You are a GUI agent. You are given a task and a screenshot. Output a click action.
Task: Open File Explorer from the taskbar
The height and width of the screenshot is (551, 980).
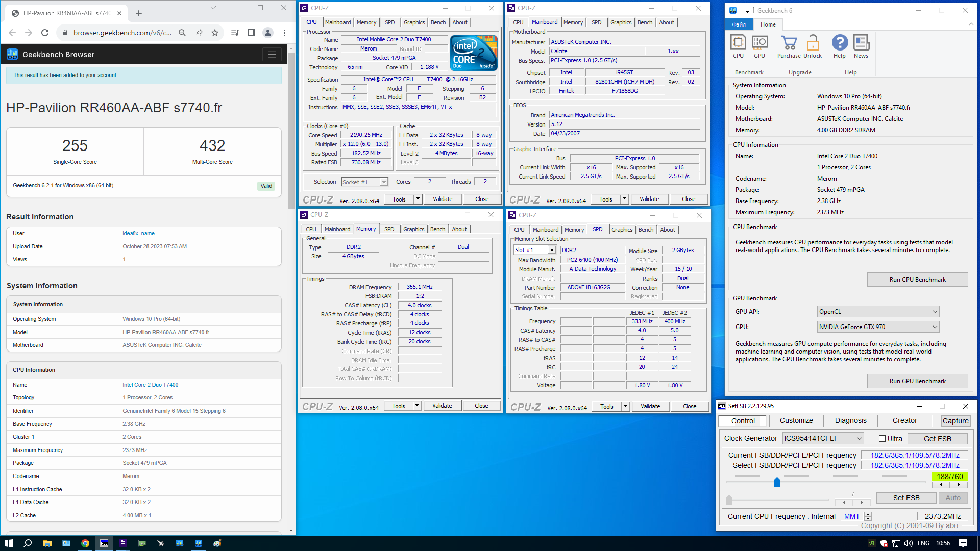coord(47,543)
